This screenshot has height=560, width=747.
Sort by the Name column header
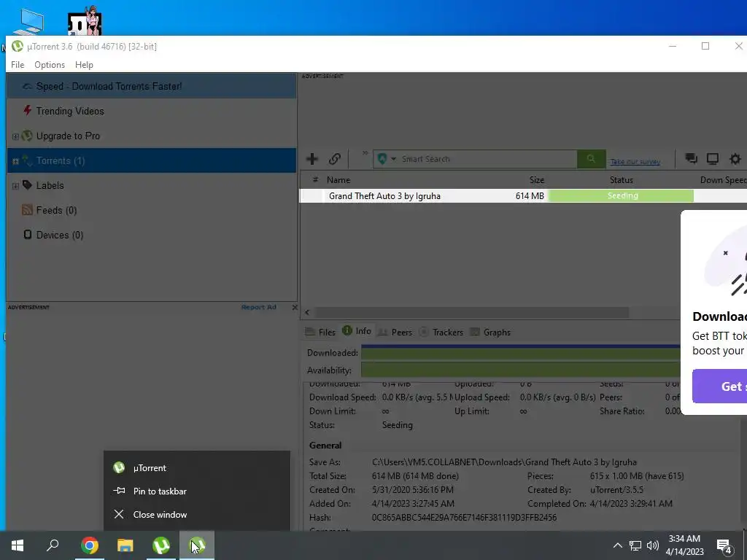tap(338, 180)
